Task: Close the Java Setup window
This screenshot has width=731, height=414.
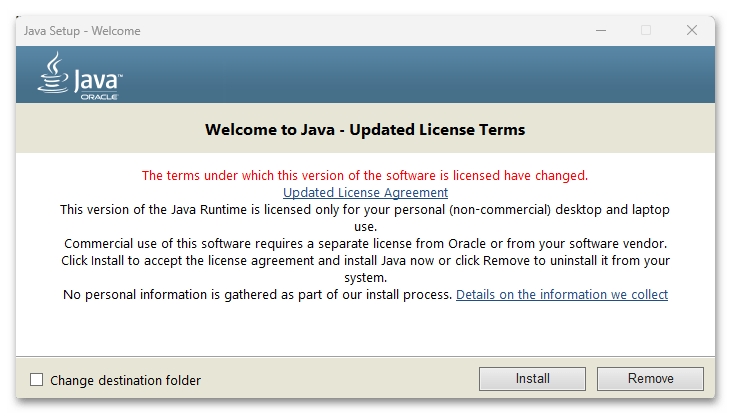Action: [692, 30]
